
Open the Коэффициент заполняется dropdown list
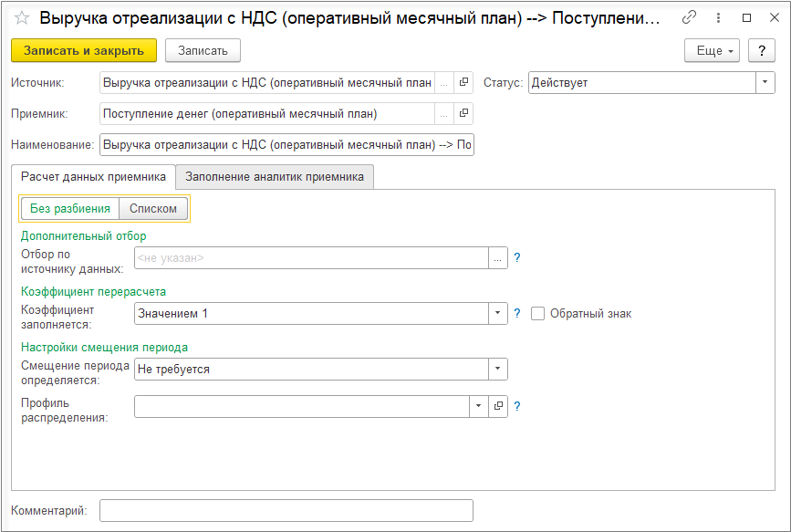pyautogui.click(x=498, y=314)
